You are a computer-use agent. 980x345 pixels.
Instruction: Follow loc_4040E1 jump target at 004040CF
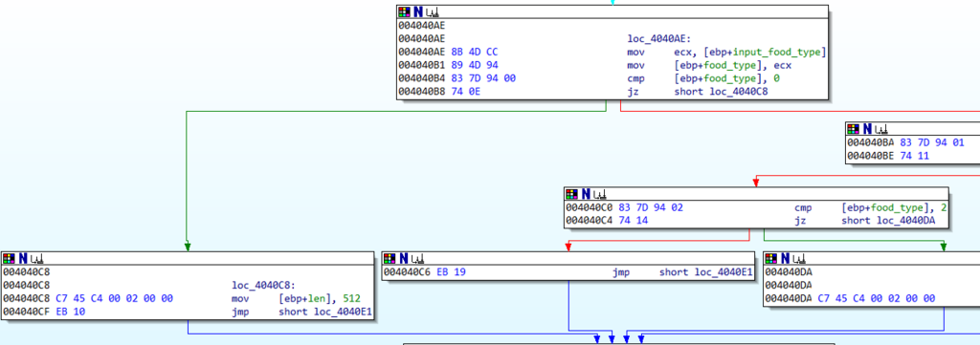[325, 312]
